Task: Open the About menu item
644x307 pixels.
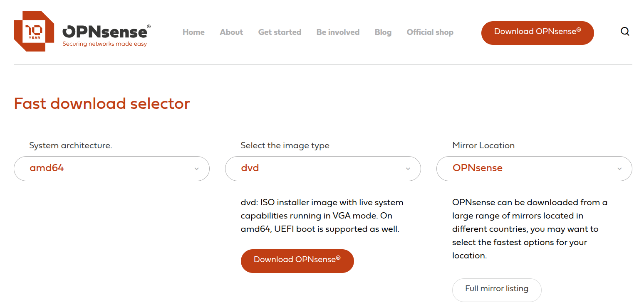Action: coord(231,32)
